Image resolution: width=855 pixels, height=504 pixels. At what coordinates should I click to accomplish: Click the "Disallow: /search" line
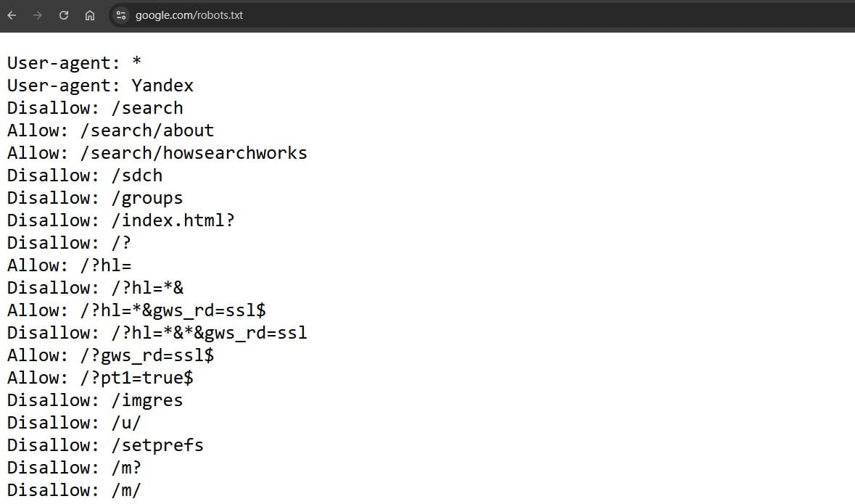(x=95, y=108)
